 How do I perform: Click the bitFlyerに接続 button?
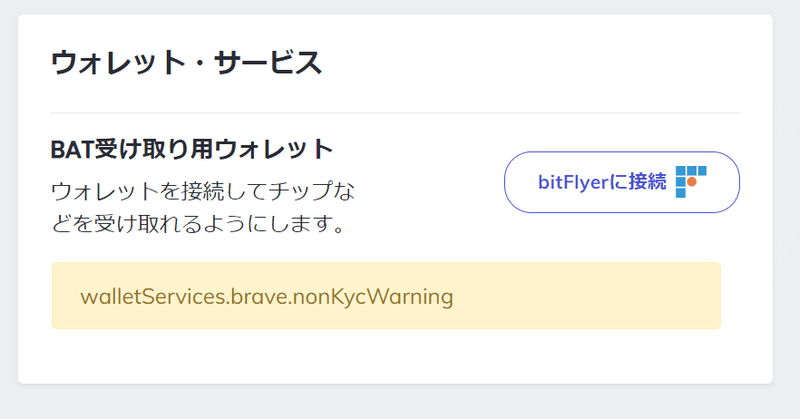[621, 182]
